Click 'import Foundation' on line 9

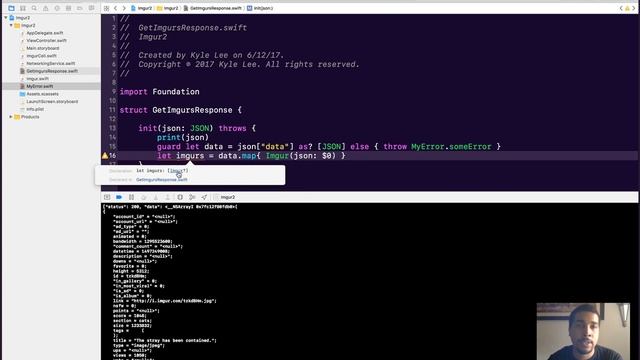(x=160, y=92)
